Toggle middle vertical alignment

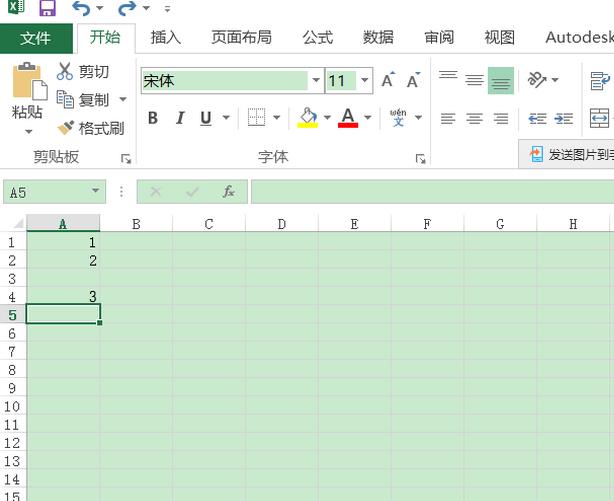[474, 80]
